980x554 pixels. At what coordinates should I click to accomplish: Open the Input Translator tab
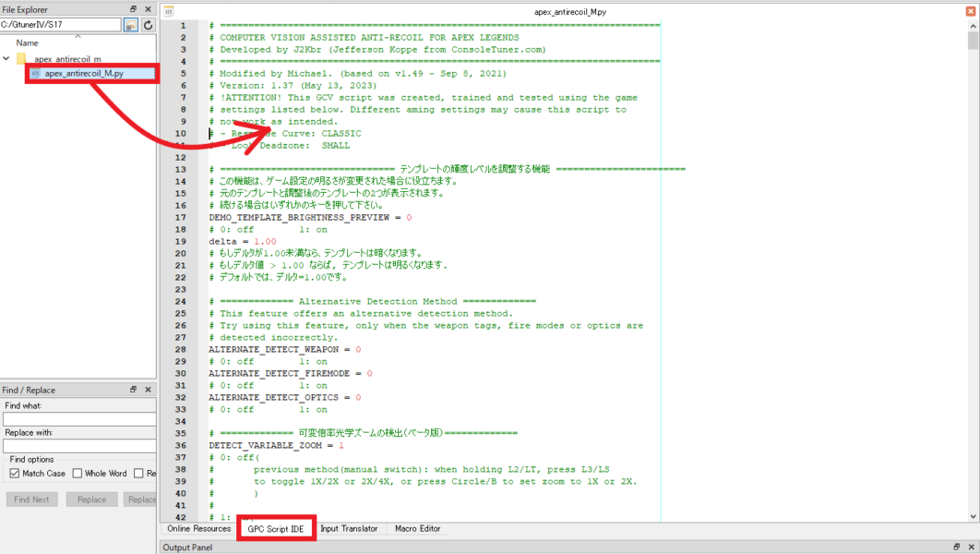point(349,529)
